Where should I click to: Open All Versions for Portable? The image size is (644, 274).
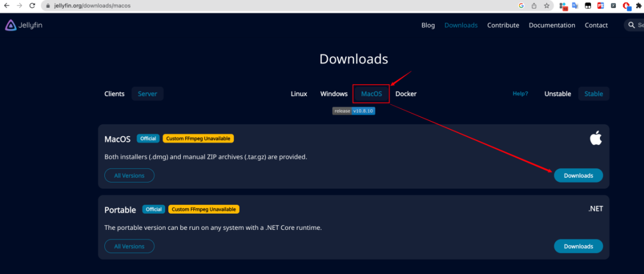click(x=129, y=247)
